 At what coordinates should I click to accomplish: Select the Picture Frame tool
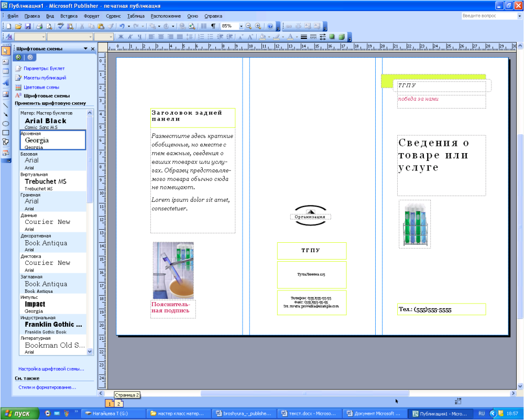coord(6,94)
